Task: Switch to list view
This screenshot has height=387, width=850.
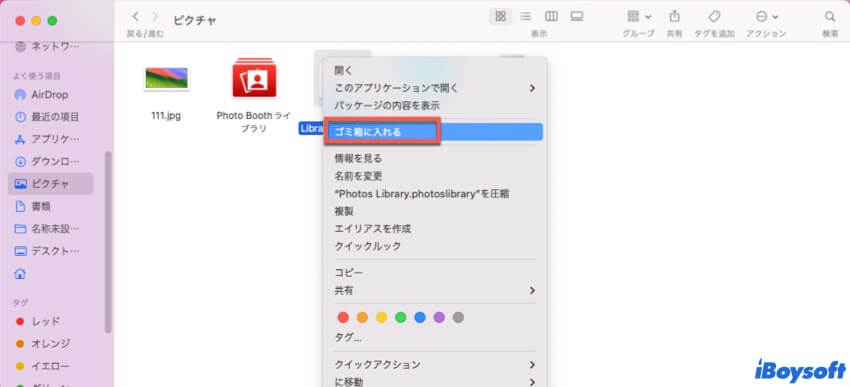Action: click(x=525, y=16)
